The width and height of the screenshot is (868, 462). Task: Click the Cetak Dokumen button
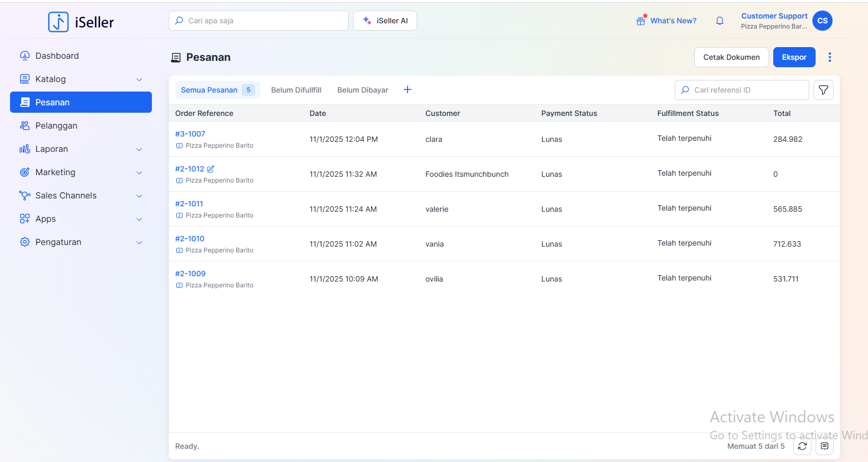[x=731, y=57]
